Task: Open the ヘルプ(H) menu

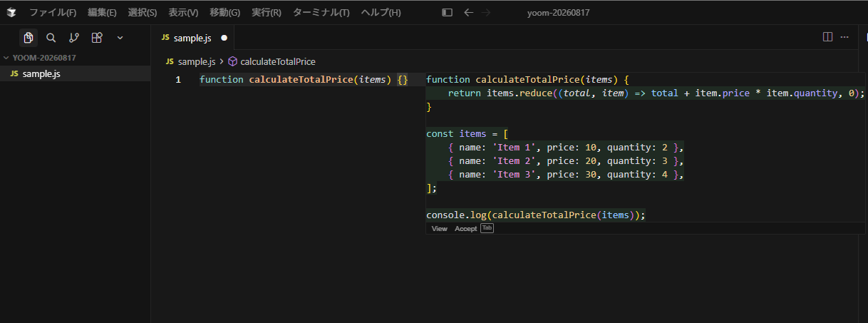Action: [x=381, y=13]
